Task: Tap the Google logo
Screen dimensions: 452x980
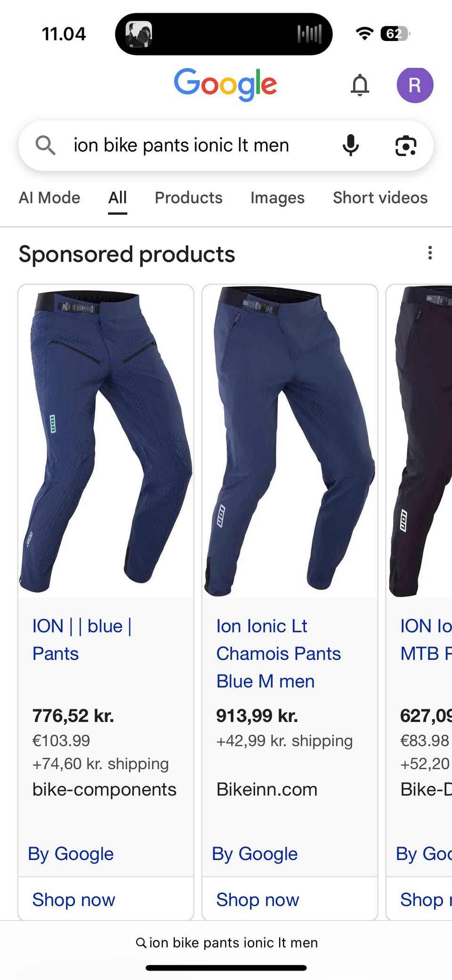Action: pos(226,84)
